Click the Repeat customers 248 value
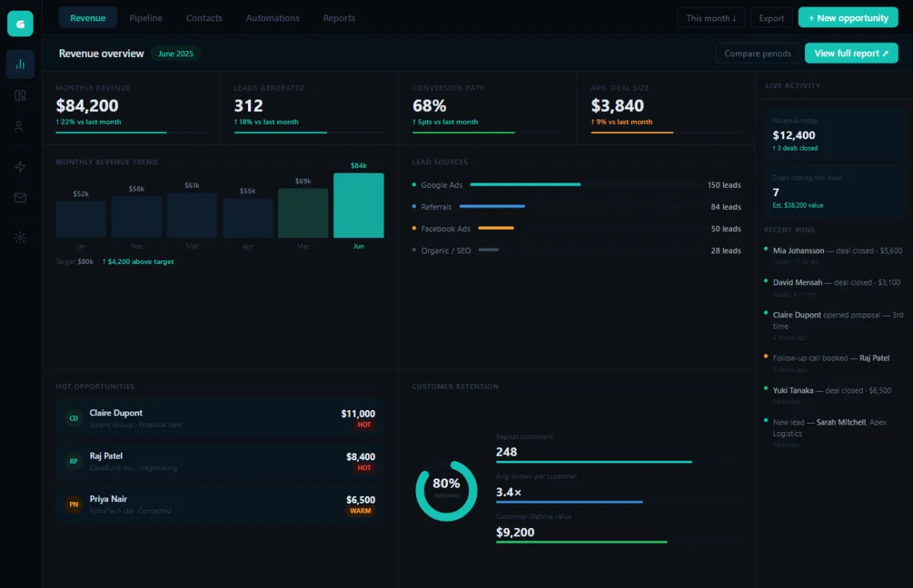The image size is (913, 588). (x=507, y=452)
